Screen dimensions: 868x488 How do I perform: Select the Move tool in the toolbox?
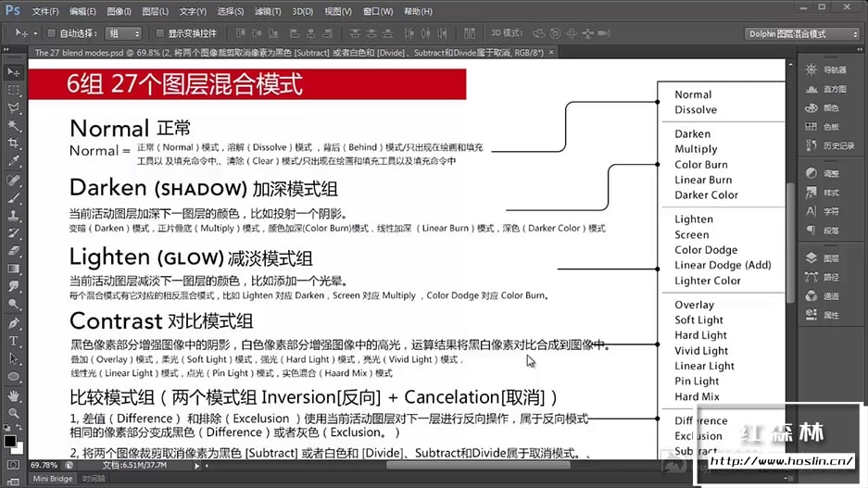pos(13,72)
